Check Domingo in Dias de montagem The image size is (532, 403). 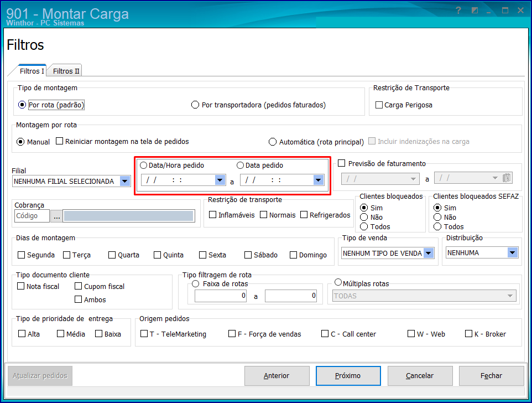coord(293,255)
